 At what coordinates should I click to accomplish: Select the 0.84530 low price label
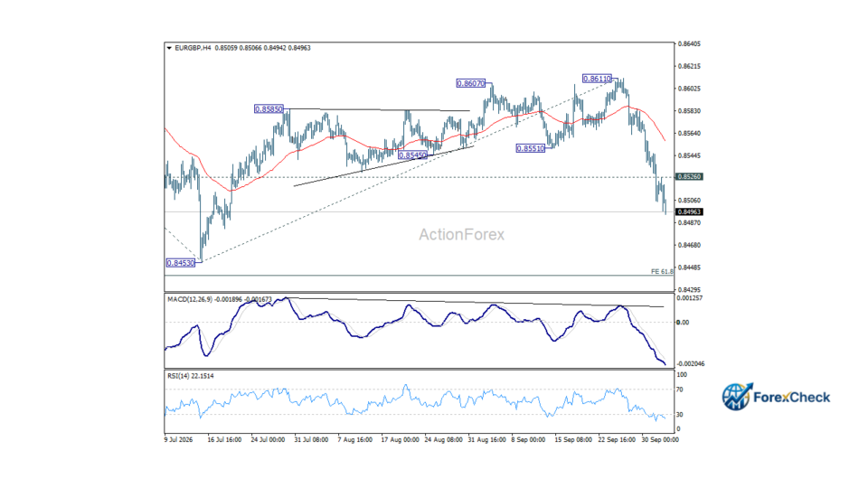pyautogui.click(x=181, y=263)
